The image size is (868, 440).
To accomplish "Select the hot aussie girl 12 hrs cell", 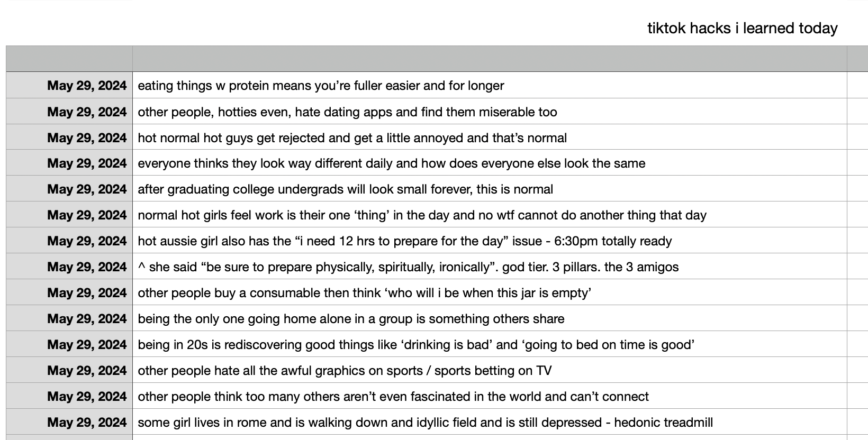I will click(490, 241).
